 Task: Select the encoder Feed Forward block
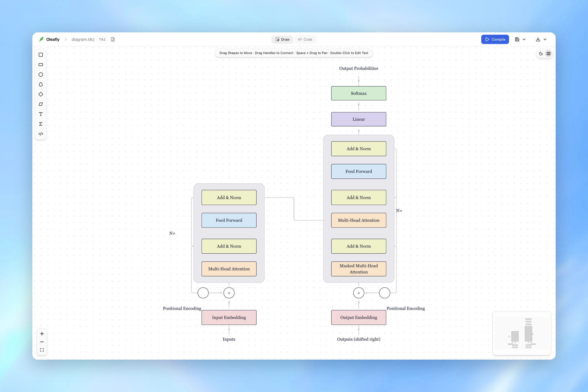click(229, 220)
